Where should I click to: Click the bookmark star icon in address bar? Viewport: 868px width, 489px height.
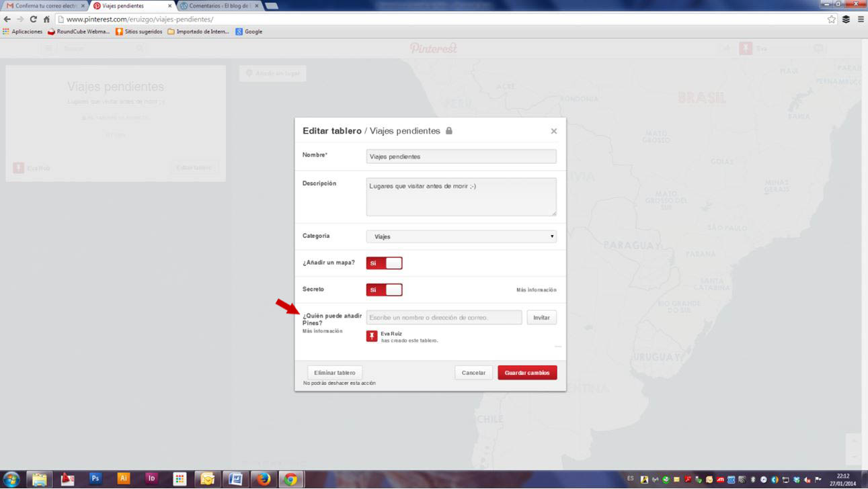coord(832,19)
